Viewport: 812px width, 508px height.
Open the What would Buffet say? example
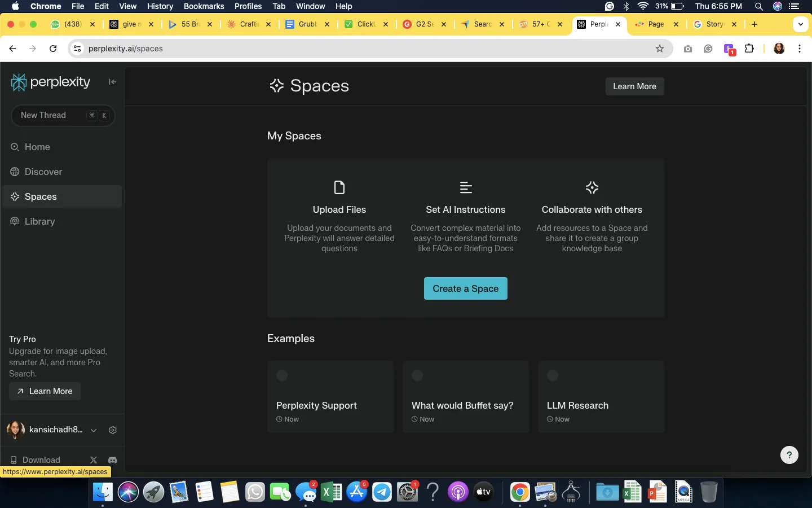click(x=466, y=397)
